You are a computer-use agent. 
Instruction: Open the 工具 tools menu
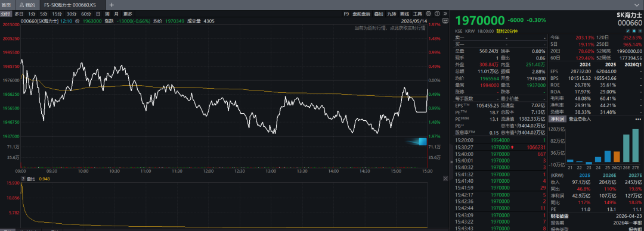click(417, 14)
